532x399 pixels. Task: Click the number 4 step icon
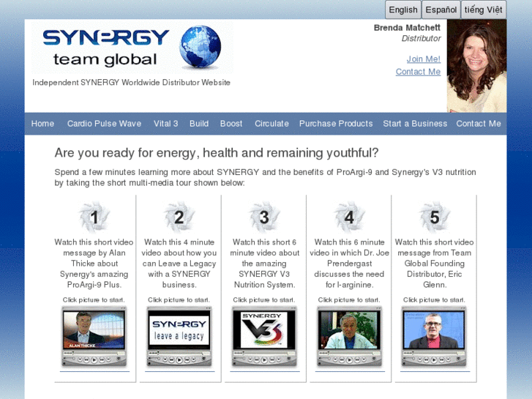[x=350, y=217]
